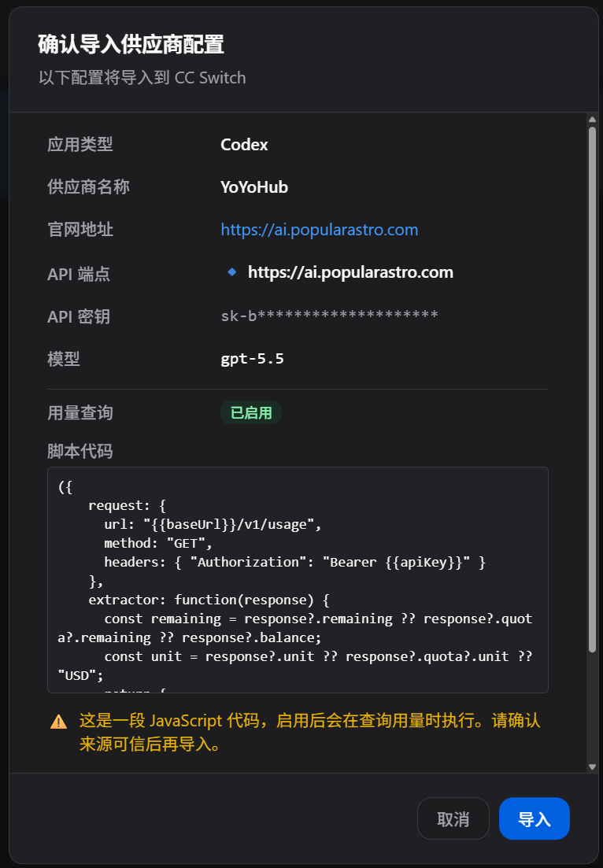Screen dimensions: 603x868
Task: Click the dialog title 确认导入供应商配置
Action: click(x=131, y=44)
